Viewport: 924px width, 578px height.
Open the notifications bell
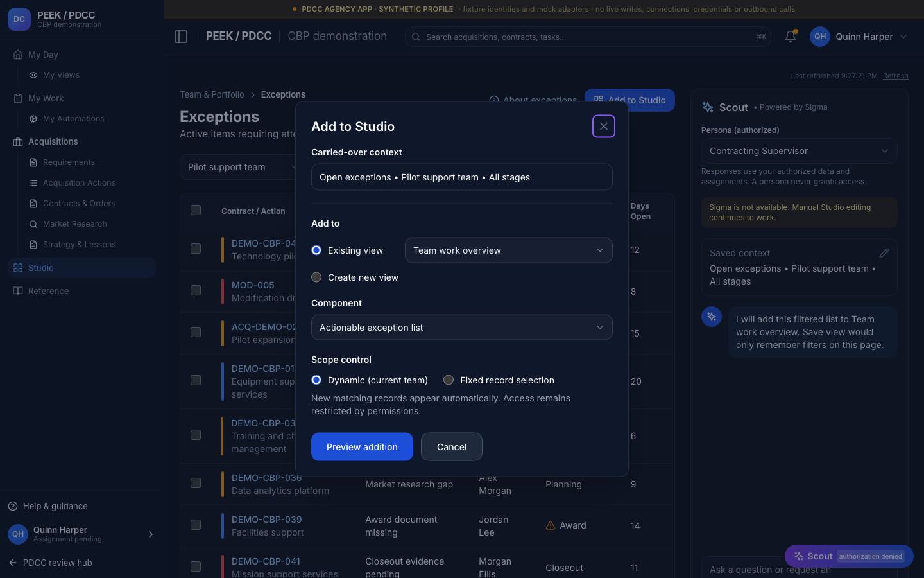[791, 37]
